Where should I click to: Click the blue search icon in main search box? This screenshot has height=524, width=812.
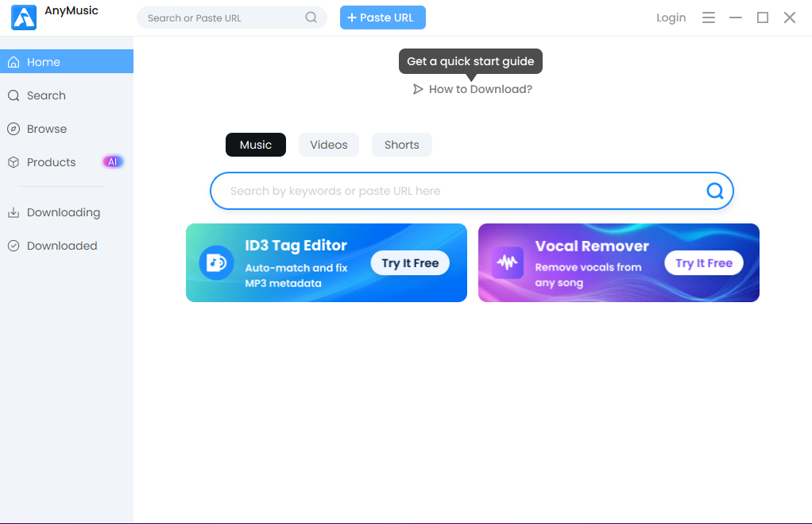point(714,191)
